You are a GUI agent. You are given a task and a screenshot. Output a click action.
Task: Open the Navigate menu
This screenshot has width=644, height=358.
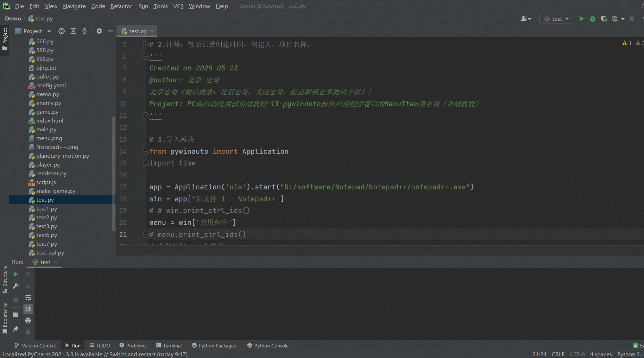(74, 6)
